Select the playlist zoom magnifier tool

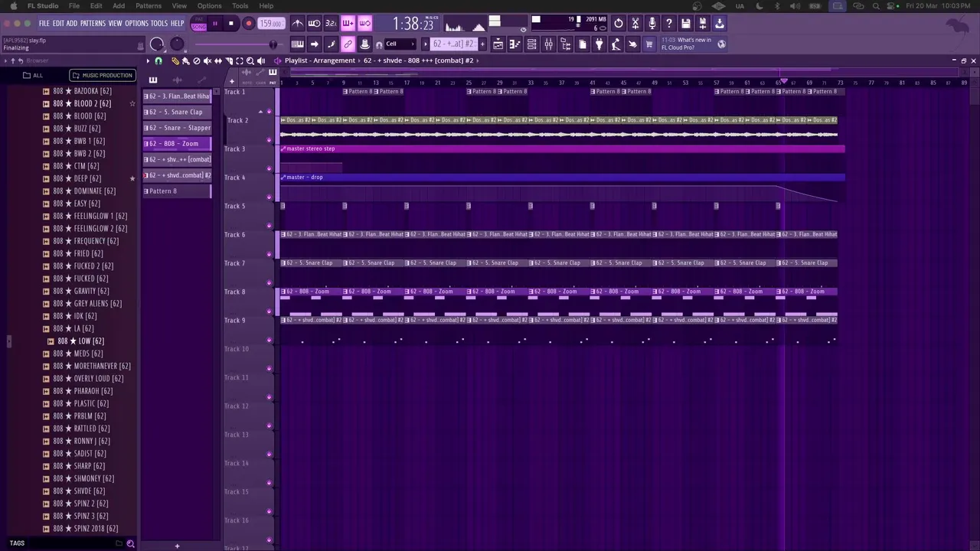click(x=250, y=60)
